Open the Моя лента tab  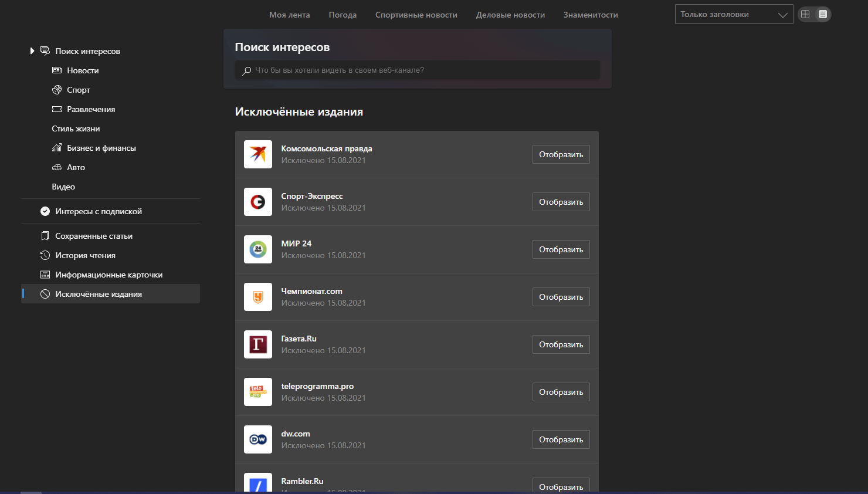tap(290, 15)
